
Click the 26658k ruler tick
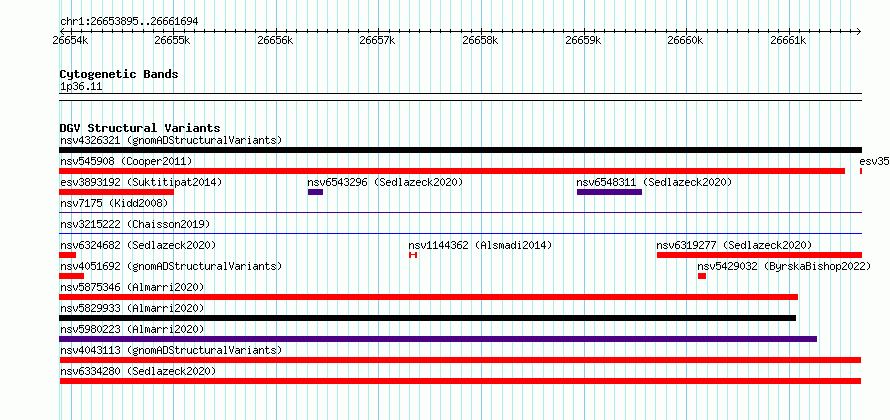coord(481,40)
